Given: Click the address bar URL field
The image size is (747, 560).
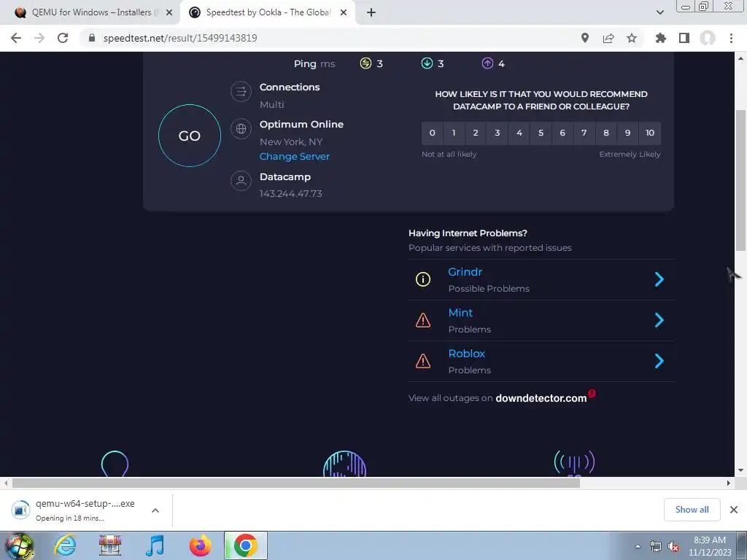Looking at the screenshot, I should pos(329,38).
